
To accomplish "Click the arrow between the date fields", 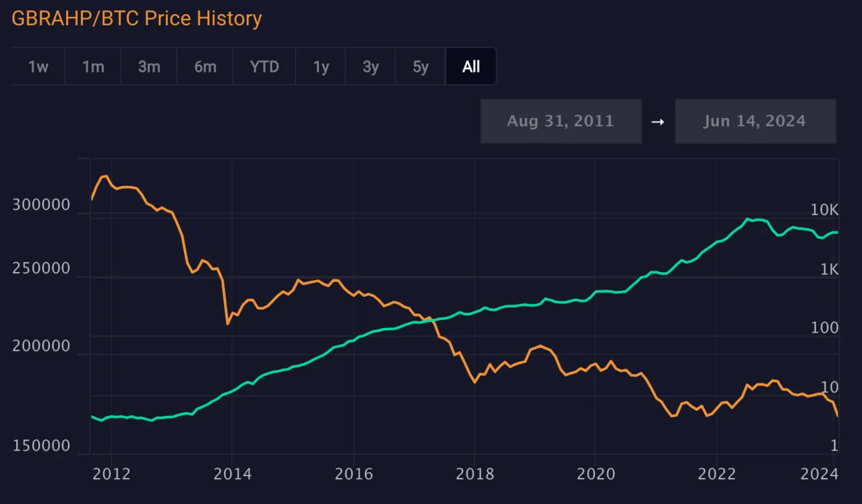I will coord(658,122).
